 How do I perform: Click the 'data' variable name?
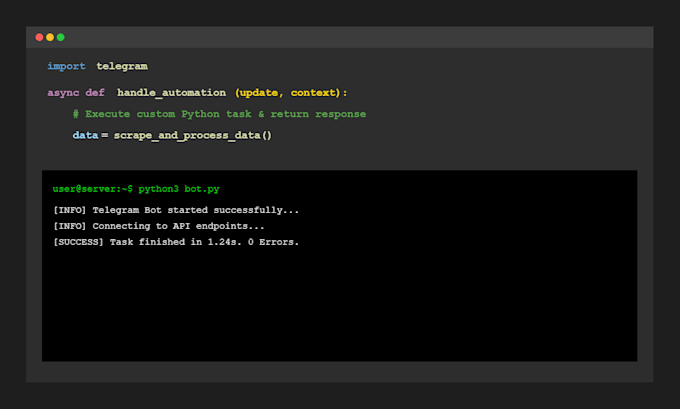coord(85,135)
